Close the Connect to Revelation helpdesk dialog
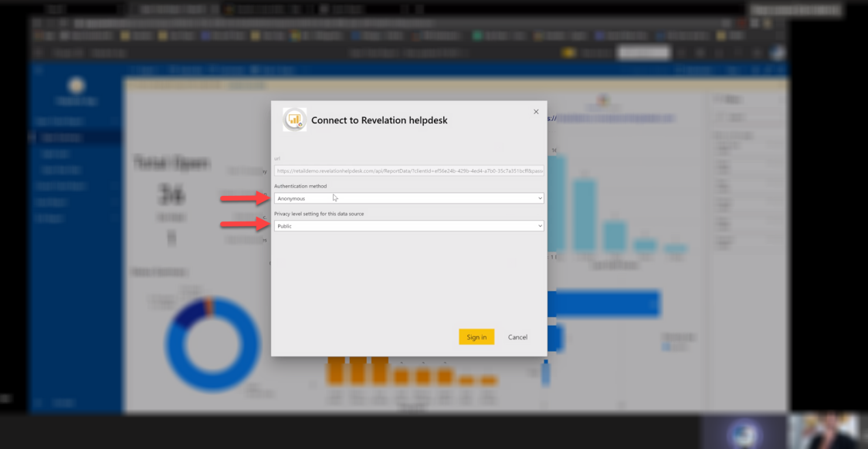The height and width of the screenshot is (449, 868). [x=536, y=112]
